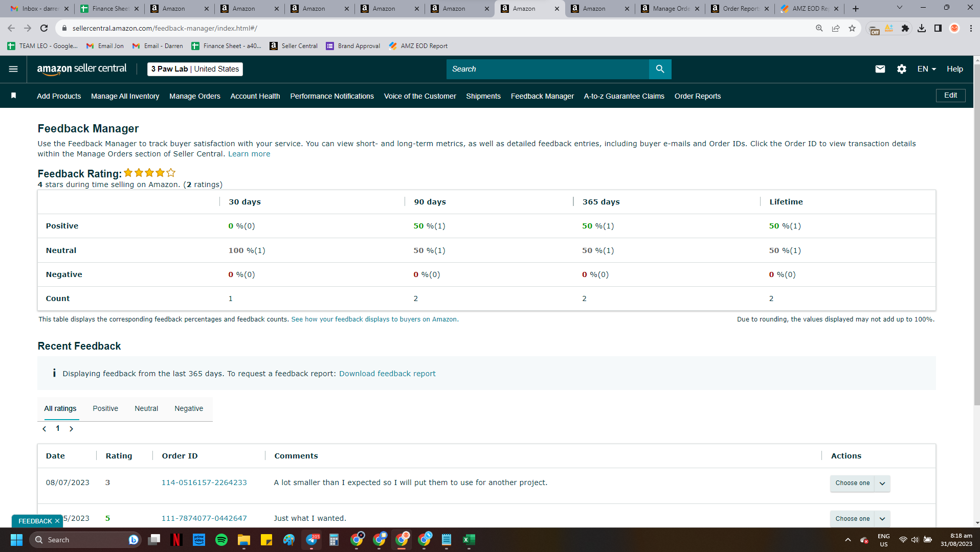The image size is (980, 552).
Task: Click the bookmark flag icon in nav bar
Action: coord(14,96)
